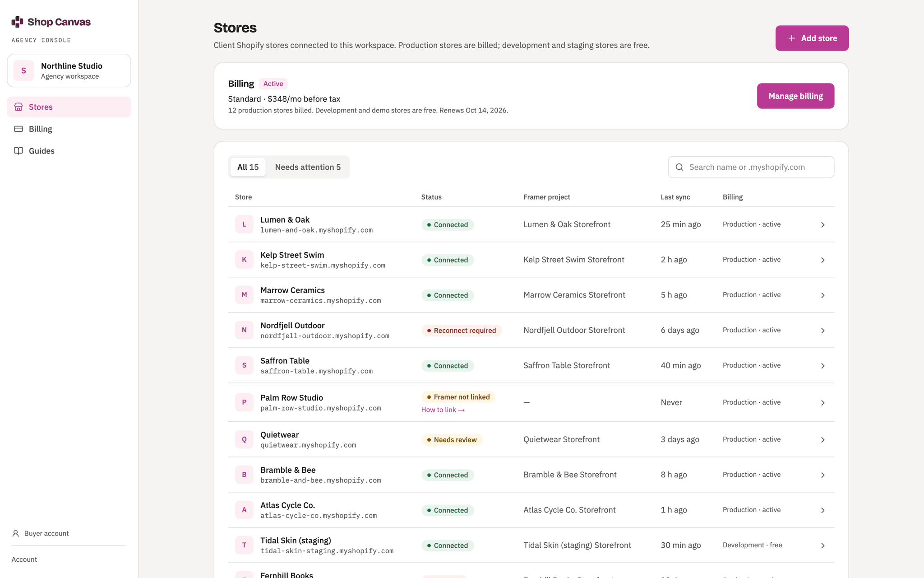This screenshot has height=578, width=924.
Task: Select the All 15 tab
Action: point(248,167)
